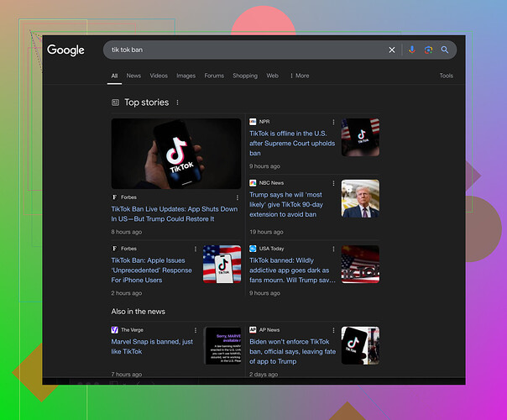Screen dimensions: 507x420
Task: Switch to the Videos tab
Action: click(x=159, y=76)
